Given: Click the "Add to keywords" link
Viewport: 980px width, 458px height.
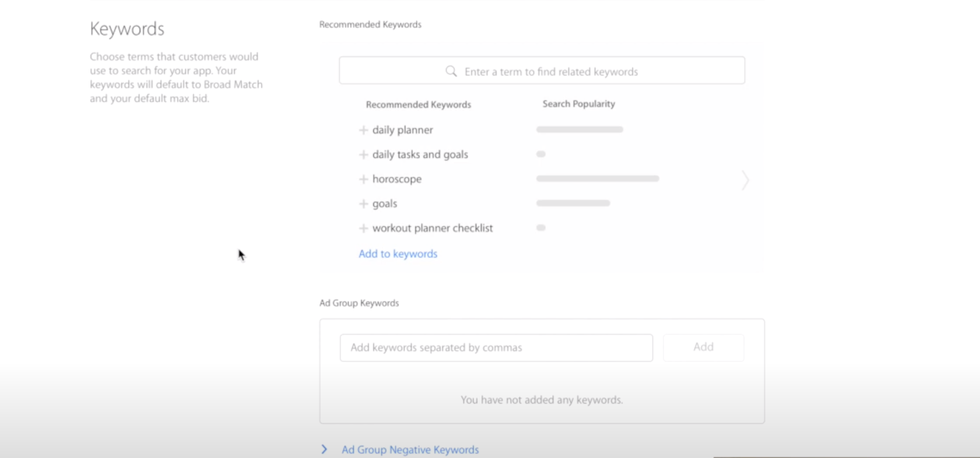Looking at the screenshot, I should [x=397, y=254].
